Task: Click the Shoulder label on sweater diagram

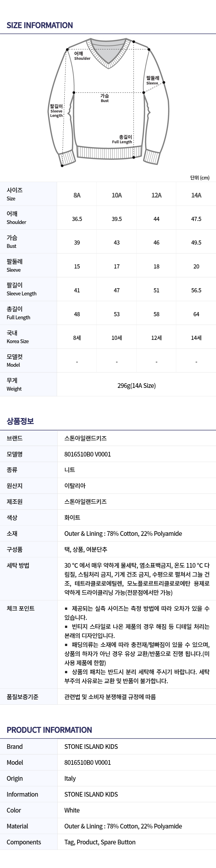Action: pyautogui.click(x=82, y=56)
